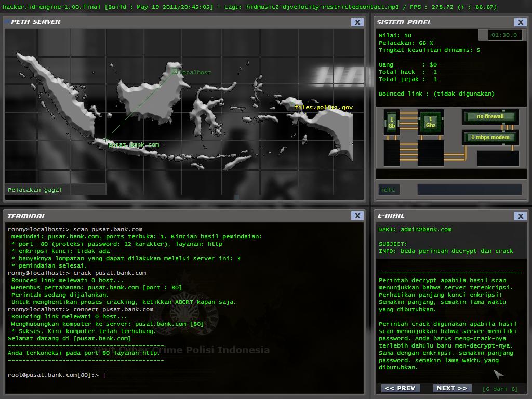Select the localhost node on the map
The width and height of the screenshot is (532, 399).
pos(175,72)
